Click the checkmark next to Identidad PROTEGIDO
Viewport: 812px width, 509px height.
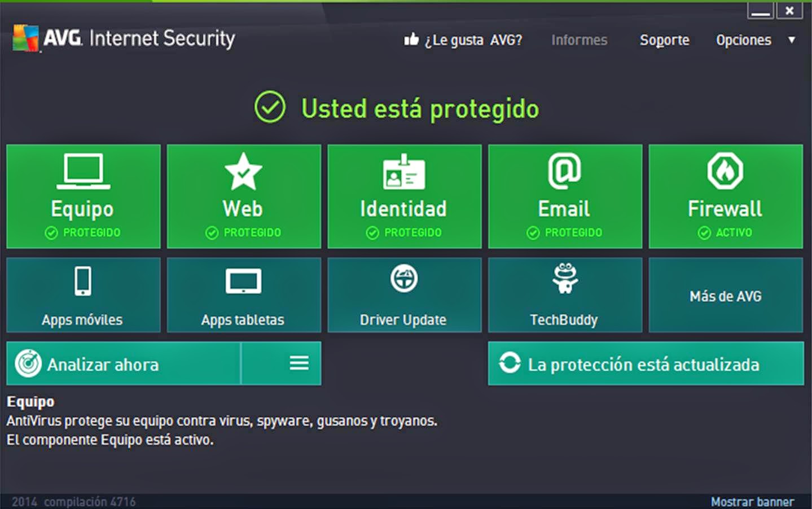(372, 233)
